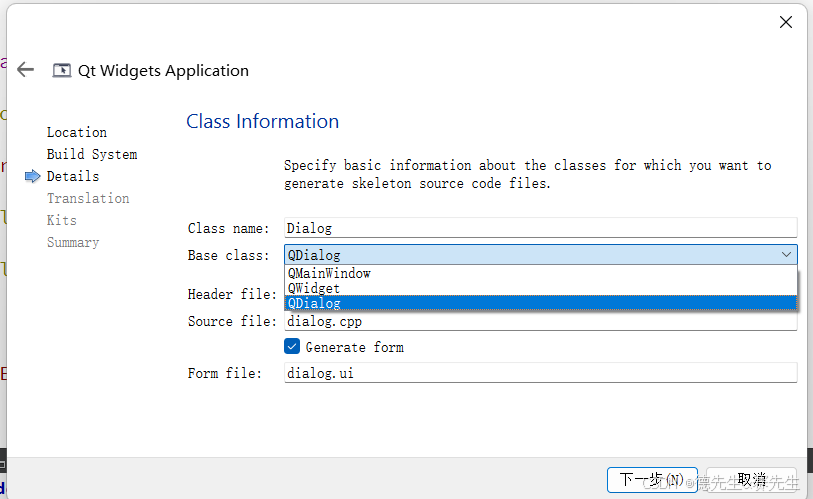
Task: Click the Header file: label
Action: click(232, 294)
